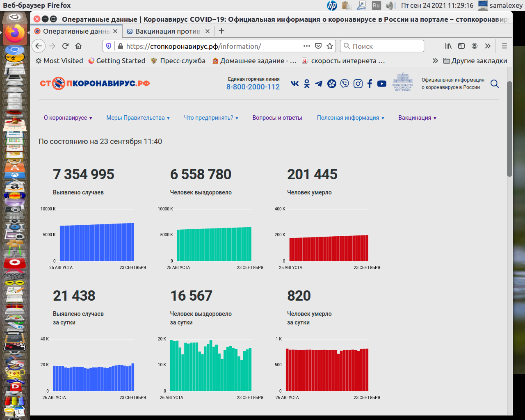Click the 21 438 daily cases figure

click(x=74, y=296)
